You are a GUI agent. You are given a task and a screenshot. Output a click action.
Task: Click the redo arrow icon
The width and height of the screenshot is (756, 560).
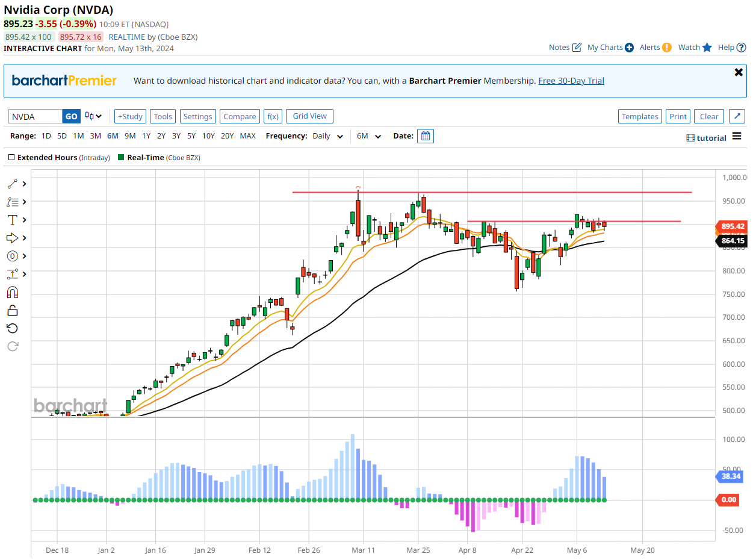click(x=12, y=346)
